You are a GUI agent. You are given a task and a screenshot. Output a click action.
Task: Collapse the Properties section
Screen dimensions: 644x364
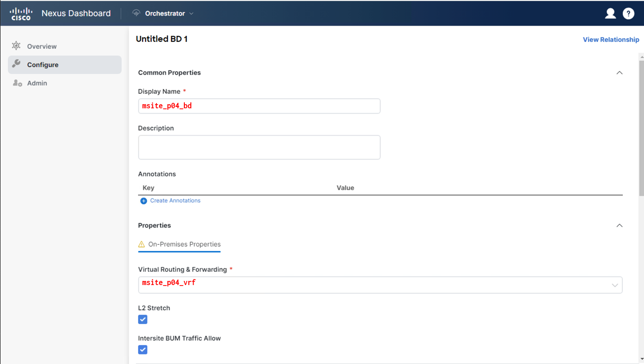click(619, 225)
